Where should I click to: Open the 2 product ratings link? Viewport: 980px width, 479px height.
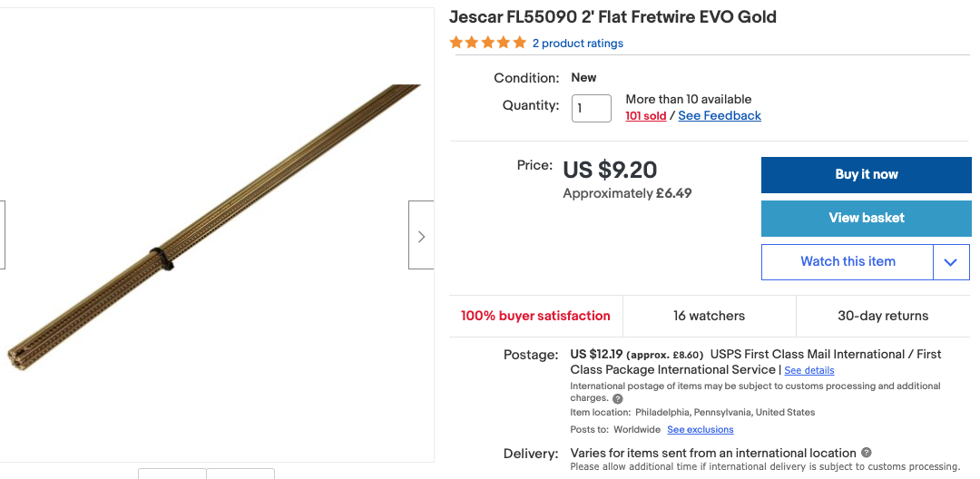577,44
